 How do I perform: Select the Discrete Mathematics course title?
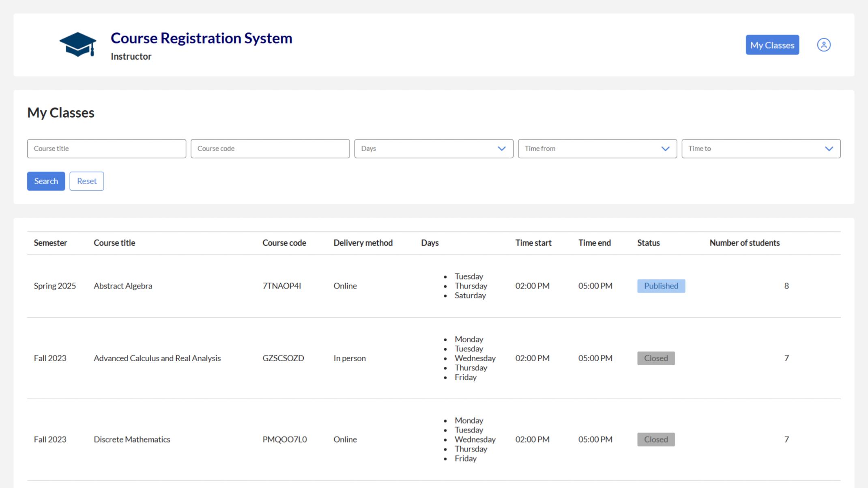pyautogui.click(x=132, y=439)
